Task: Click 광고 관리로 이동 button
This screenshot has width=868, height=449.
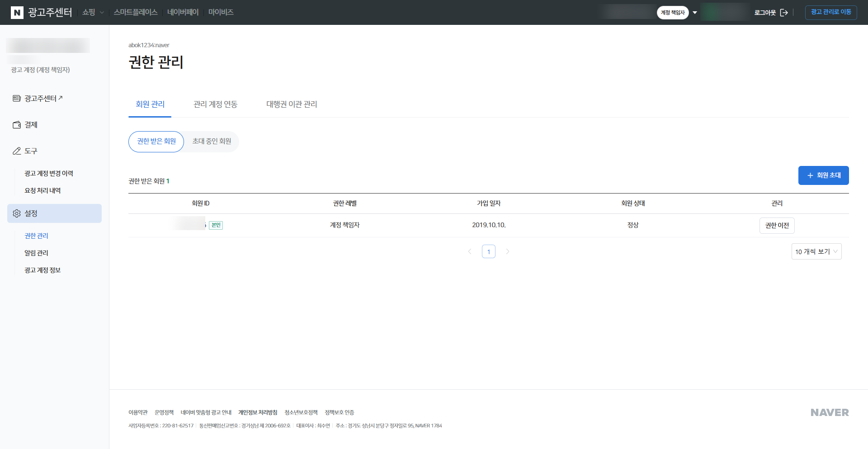Action: pos(831,12)
